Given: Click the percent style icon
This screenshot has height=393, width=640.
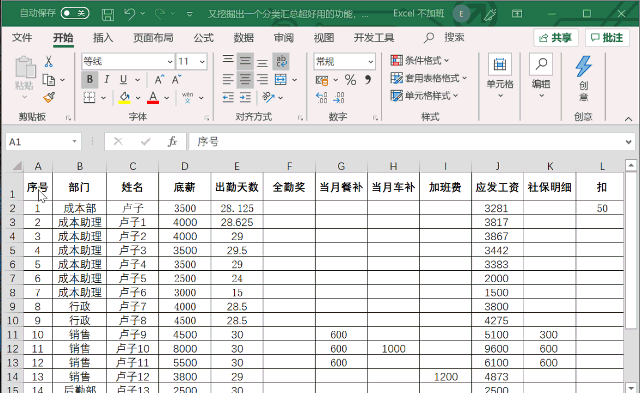Looking at the screenshot, I should 350,79.
